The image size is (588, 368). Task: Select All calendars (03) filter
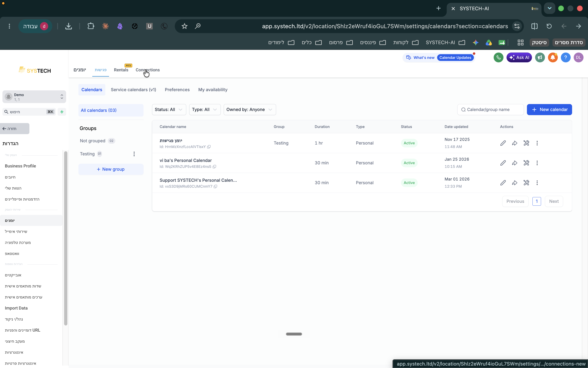pyautogui.click(x=111, y=110)
